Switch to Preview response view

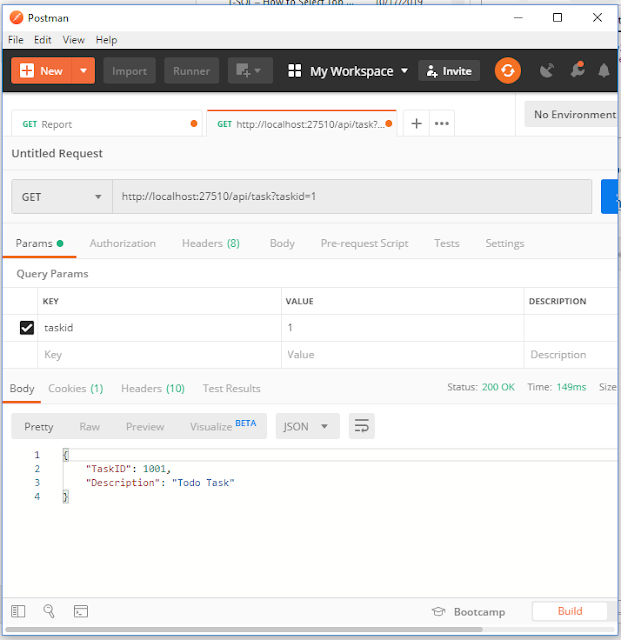coord(145,427)
